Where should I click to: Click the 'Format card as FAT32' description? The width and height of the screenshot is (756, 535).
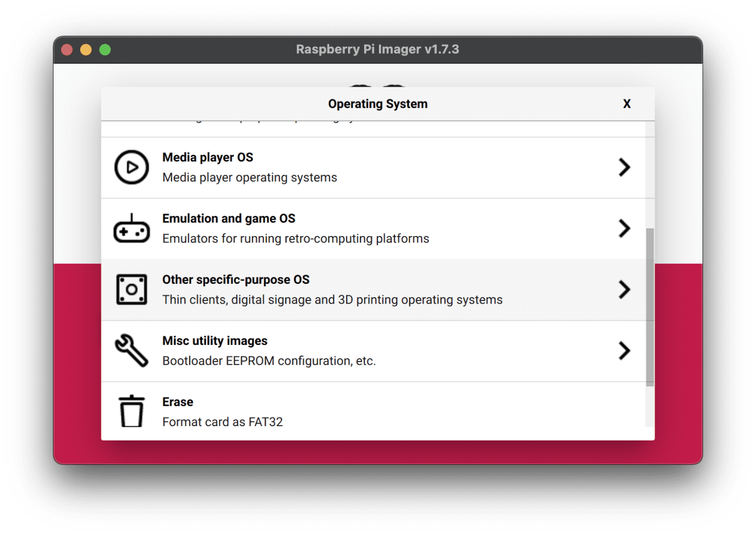pyautogui.click(x=222, y=422)
